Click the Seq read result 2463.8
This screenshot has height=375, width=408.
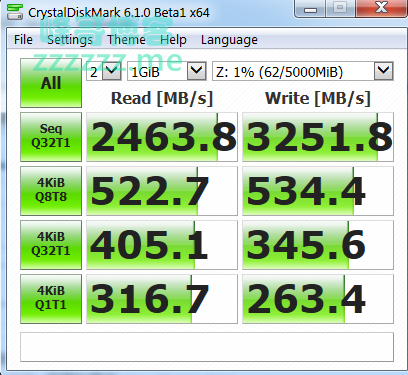pos(162,137)
